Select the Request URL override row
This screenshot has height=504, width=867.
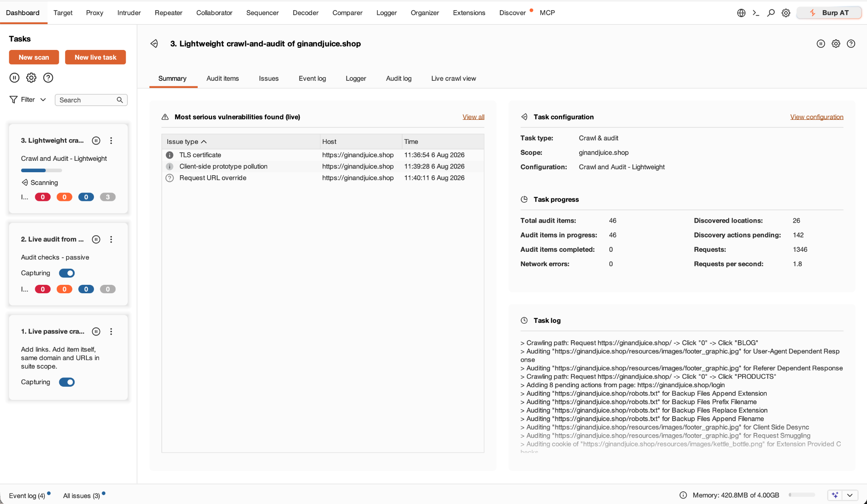[323, 178]
